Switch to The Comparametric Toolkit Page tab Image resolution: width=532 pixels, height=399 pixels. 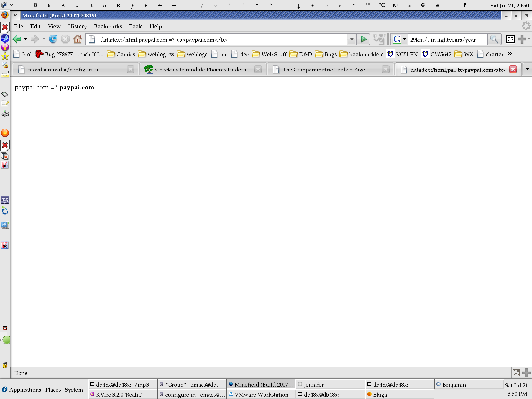[331, 70]
